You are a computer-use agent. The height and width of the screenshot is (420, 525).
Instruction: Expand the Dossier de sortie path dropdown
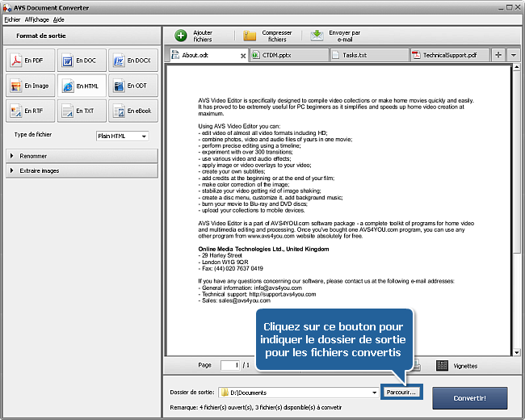point(374,393)
